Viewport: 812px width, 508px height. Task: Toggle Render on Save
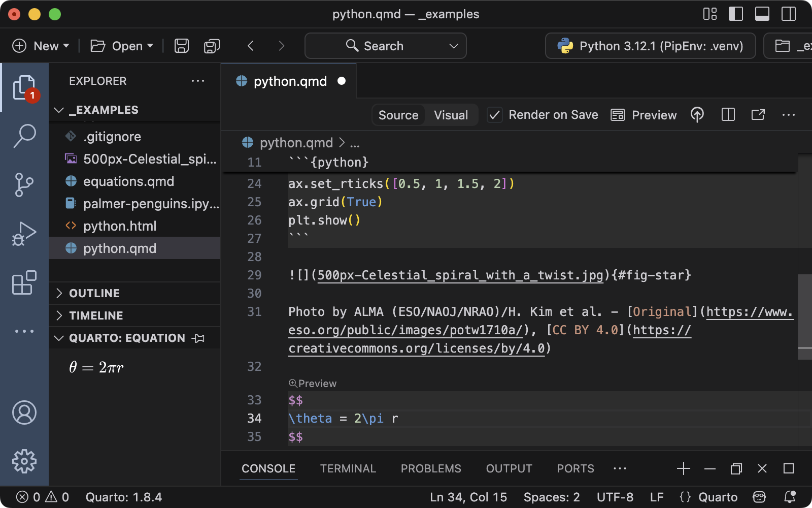[x=495, y=115]
